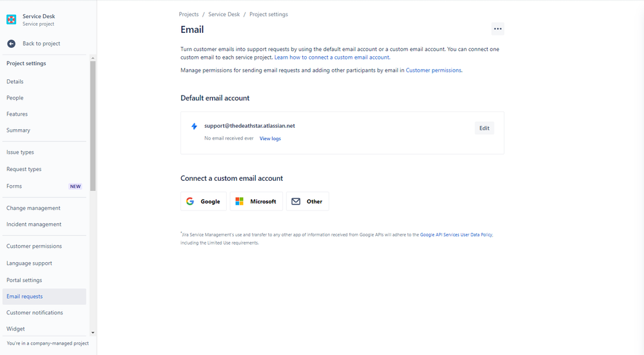The image size is (644, 355).
Task: Connect an Other custom email account
Action: [307, 201]
